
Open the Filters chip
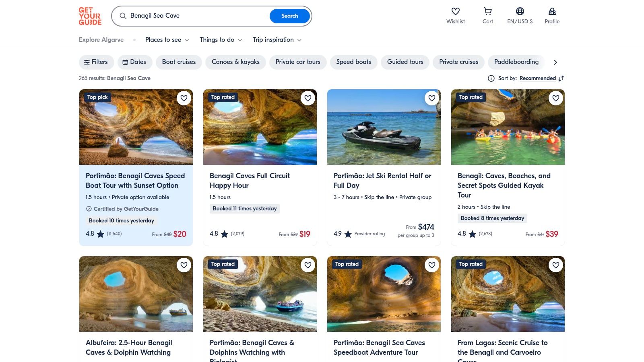point(96,62)
